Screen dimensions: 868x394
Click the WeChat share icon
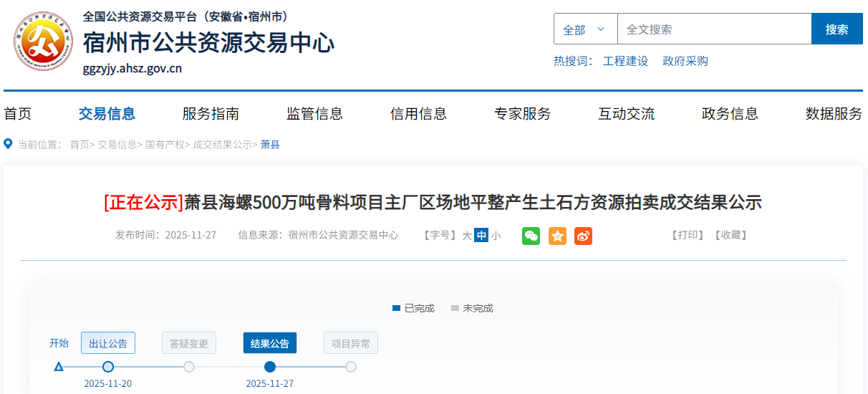[531, 236]
